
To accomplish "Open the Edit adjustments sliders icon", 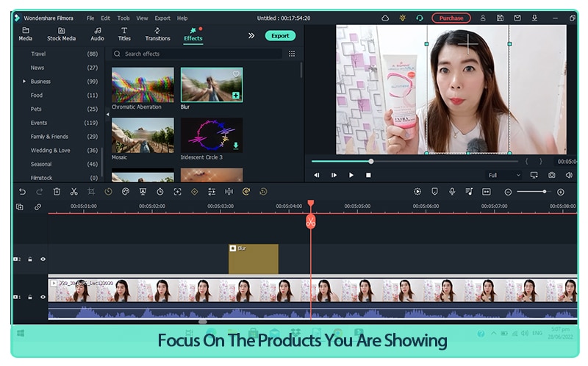I will click(x=212, y=192).
